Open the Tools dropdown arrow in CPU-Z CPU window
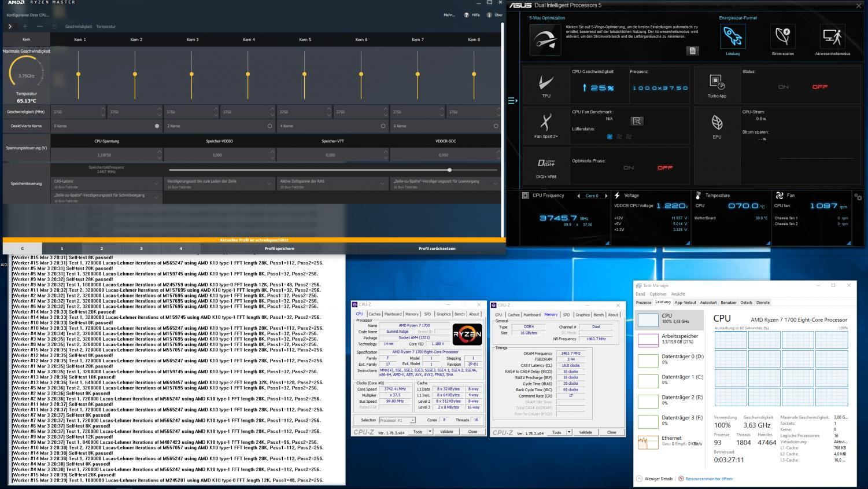The image size is (868, 489). coord(430,432)
